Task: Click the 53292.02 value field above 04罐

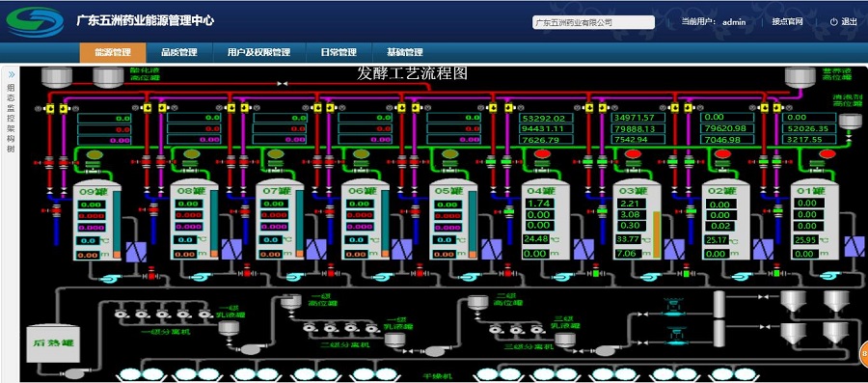Action: tap(546, 118)
